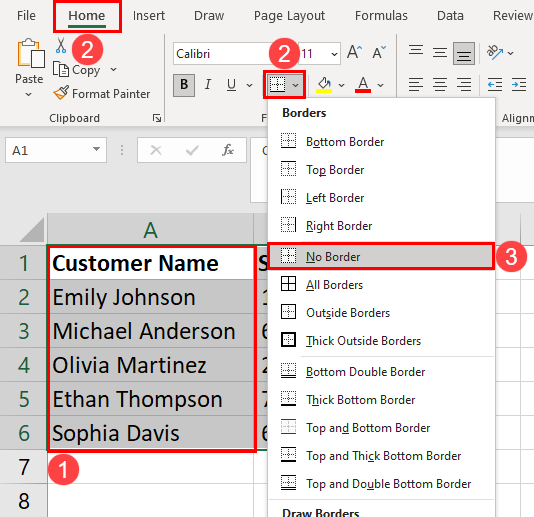The image size is (534, 517).
Task: Select row 7 header
Action: tap(23, 467)
